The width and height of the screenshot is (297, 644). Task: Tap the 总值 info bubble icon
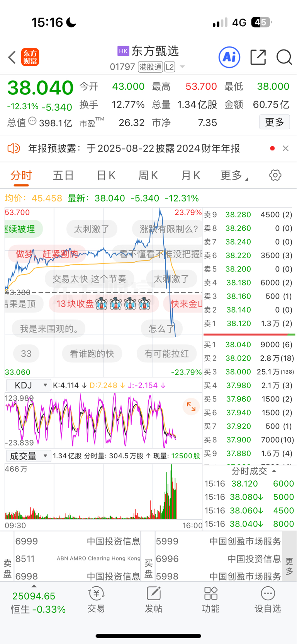click(x=32, y=121)
